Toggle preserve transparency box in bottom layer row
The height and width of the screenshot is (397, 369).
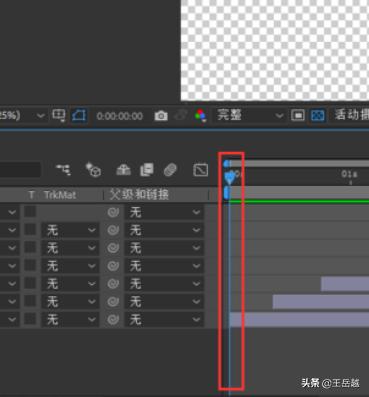pyautogui.click(x=30, y=319)
